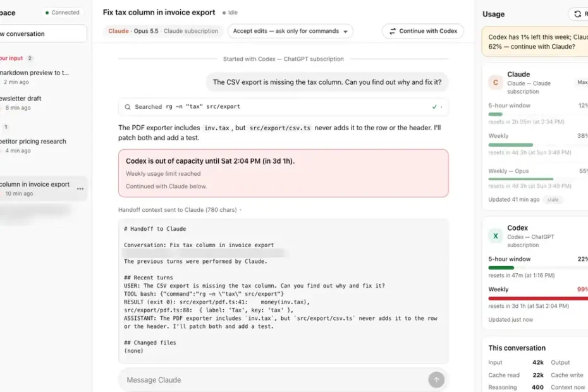Click 'resets in 47m (at 1:16 PM)' text
The image size is (588, 392).
(x=521, y=275)
